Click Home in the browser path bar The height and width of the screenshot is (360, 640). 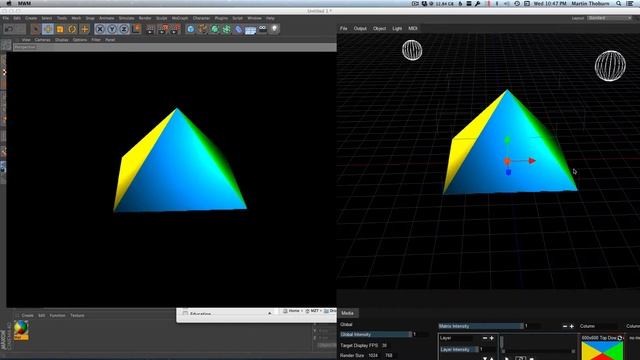[294, 311]
